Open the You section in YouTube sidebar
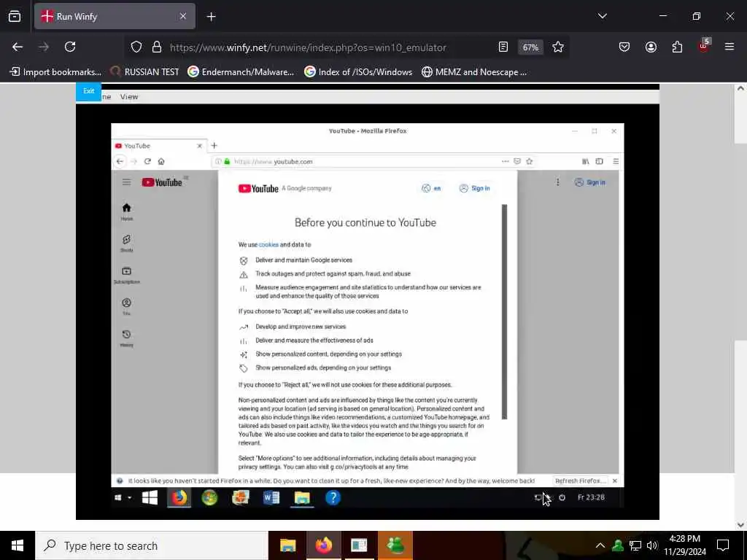This screenshot has height=560, width=747. coord(126,306)
